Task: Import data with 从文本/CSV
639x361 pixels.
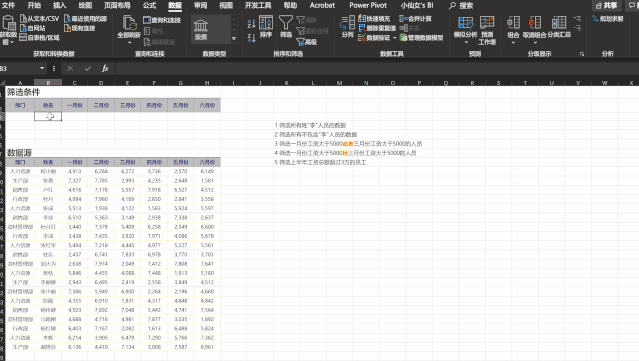Action: tap(39, 19)
